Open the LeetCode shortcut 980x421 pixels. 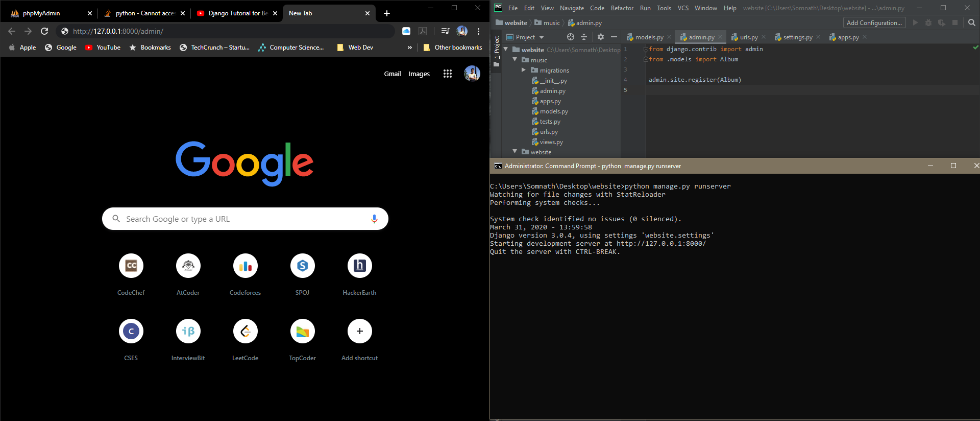(246, 331)
